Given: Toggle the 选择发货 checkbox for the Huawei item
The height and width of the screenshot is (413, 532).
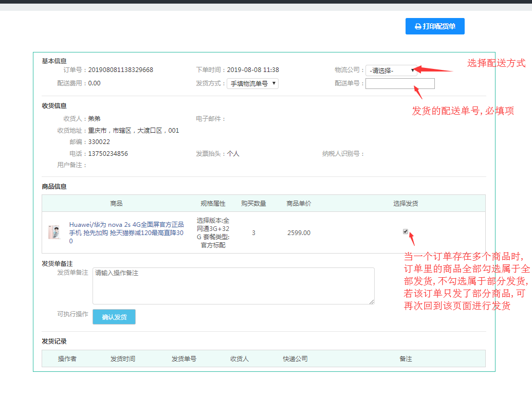Looking at the screenshot, I should pos(406,231).
